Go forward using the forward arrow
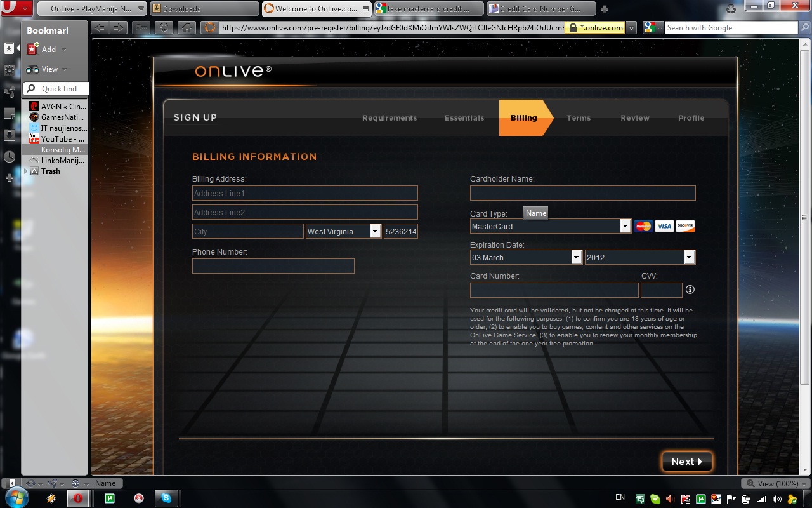Screen dimensions: 812x508 coord(118,27)
